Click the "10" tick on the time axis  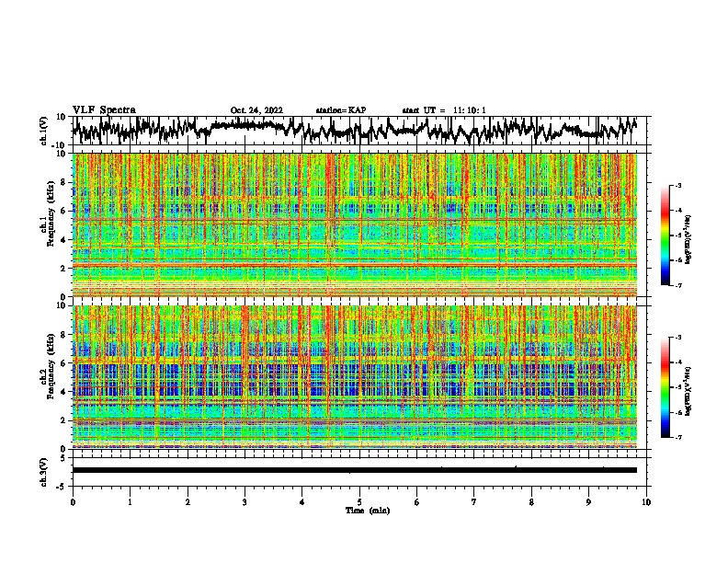coord(646,502)
